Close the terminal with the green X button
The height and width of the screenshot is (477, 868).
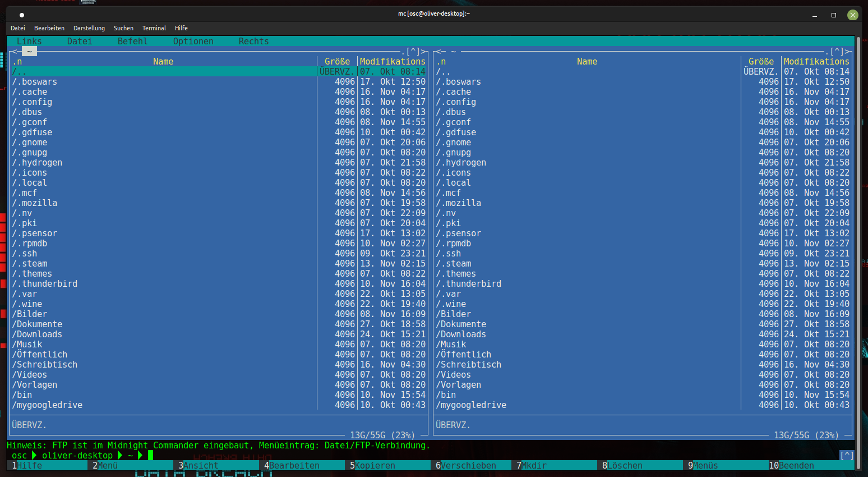(x=852, y=15)
